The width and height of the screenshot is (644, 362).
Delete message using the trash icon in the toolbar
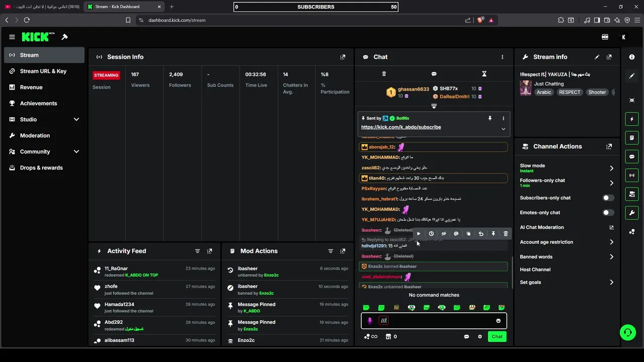[x=506, y=234]
